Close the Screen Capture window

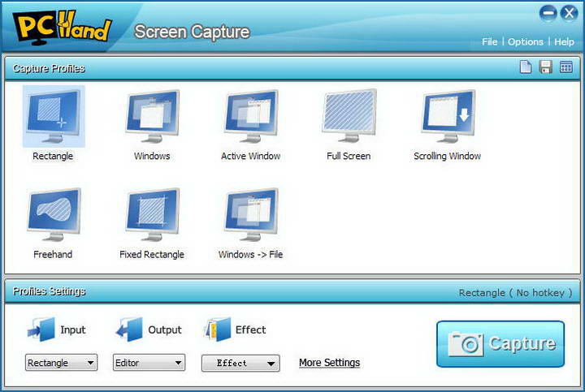pos(569,14)
